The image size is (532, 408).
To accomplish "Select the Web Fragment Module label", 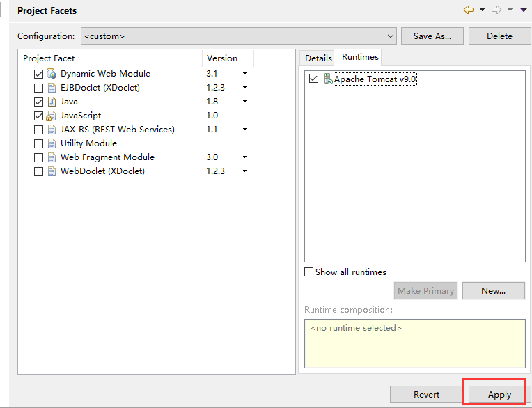I will [107, 157].
